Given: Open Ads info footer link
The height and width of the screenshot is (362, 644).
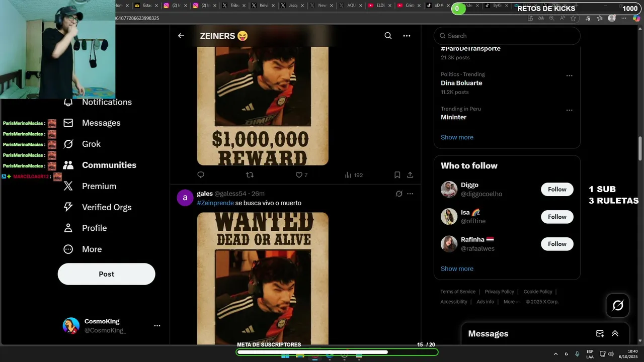Looking at the screenshot, I should click(x=485, y=302).
